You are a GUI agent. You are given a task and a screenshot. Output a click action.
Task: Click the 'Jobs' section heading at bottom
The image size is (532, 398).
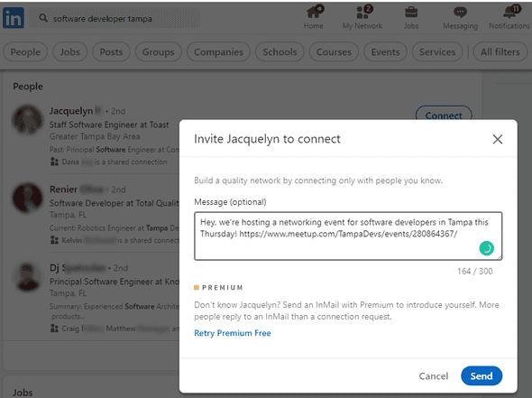point(23,393)
